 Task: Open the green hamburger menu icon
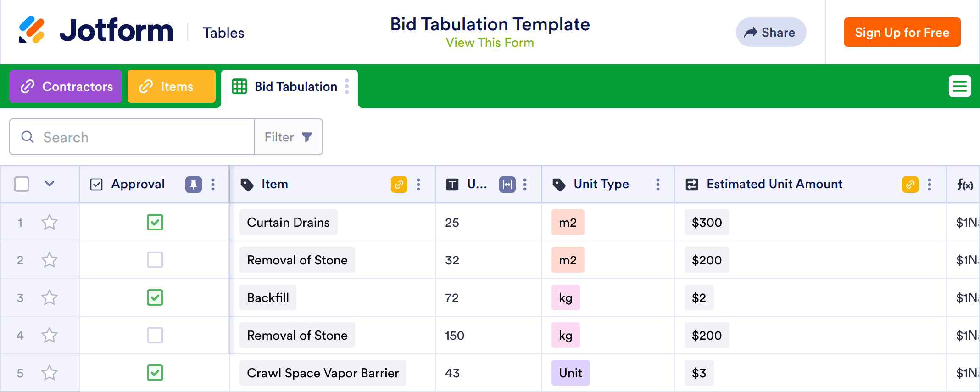click(959, 86)
